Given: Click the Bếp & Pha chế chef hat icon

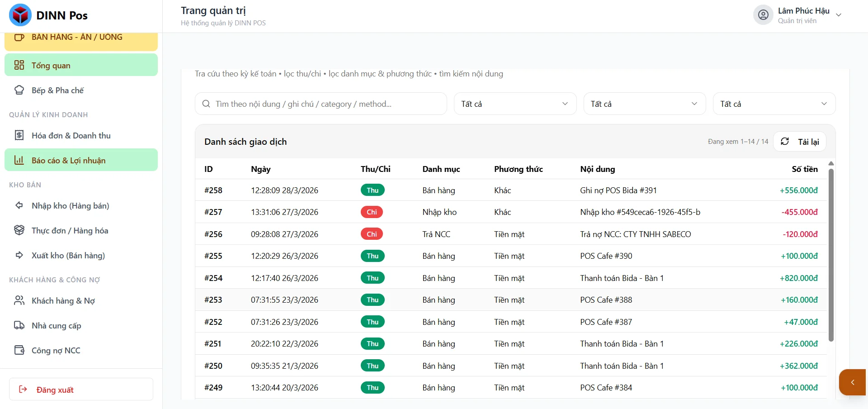Looking at the screenshot, I should (x=19, y=90).
